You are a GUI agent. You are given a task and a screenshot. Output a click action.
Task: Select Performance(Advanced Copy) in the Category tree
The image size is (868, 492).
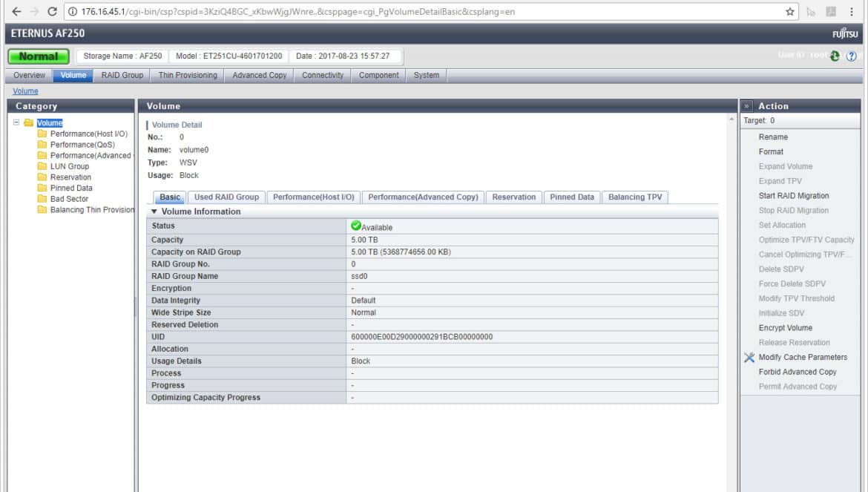pos(91,156)
